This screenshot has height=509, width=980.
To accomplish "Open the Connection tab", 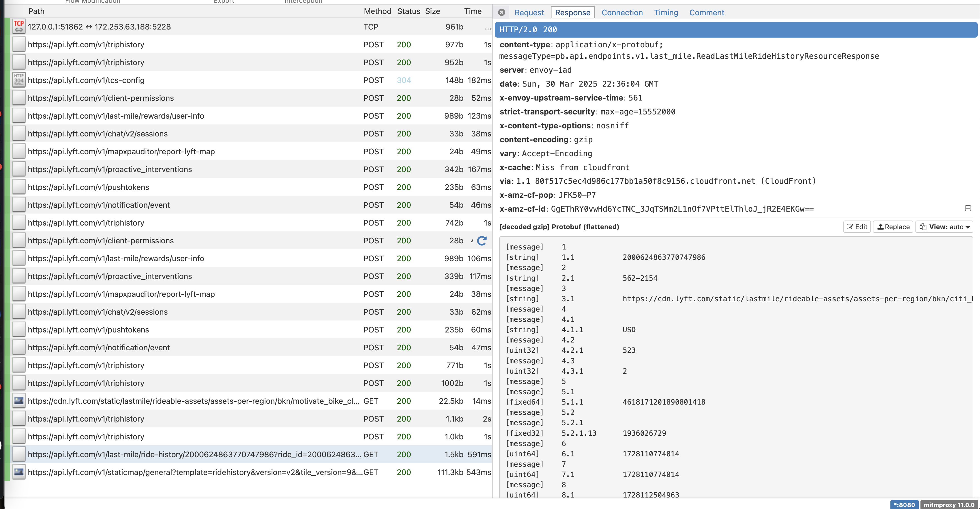I will (x=622, y=13).
